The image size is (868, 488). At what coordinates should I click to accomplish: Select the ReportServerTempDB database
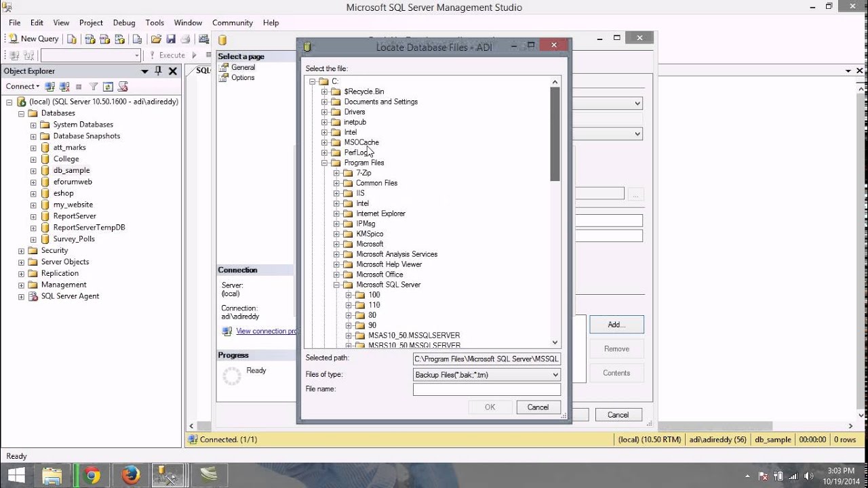[89, 228]
